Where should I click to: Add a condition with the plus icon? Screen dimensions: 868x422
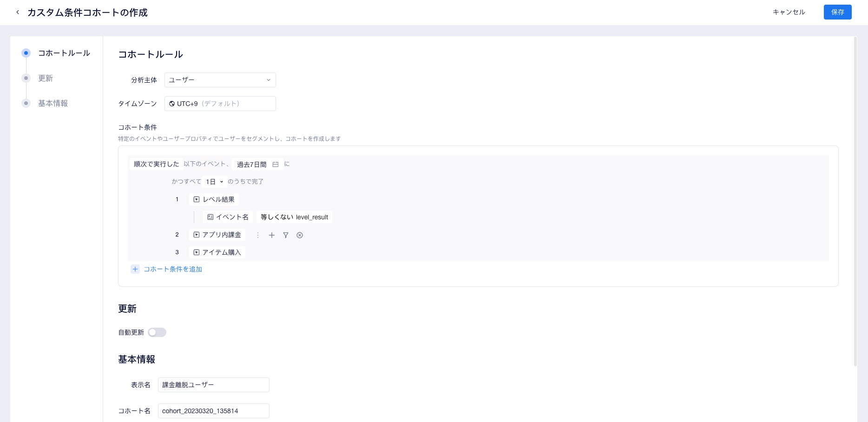(272, 235)
